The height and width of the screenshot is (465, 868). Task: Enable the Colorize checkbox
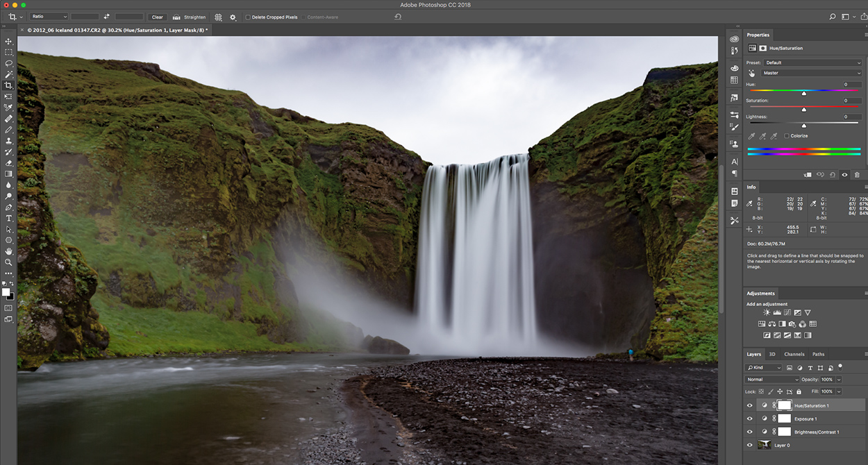pyautogui.click(x=787, y=136)
